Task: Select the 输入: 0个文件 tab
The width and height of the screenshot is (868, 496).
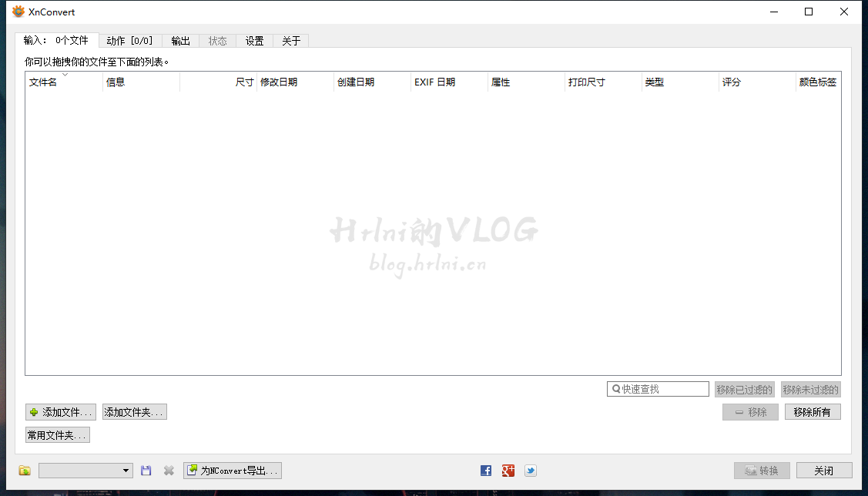Action: pos(56,40)
